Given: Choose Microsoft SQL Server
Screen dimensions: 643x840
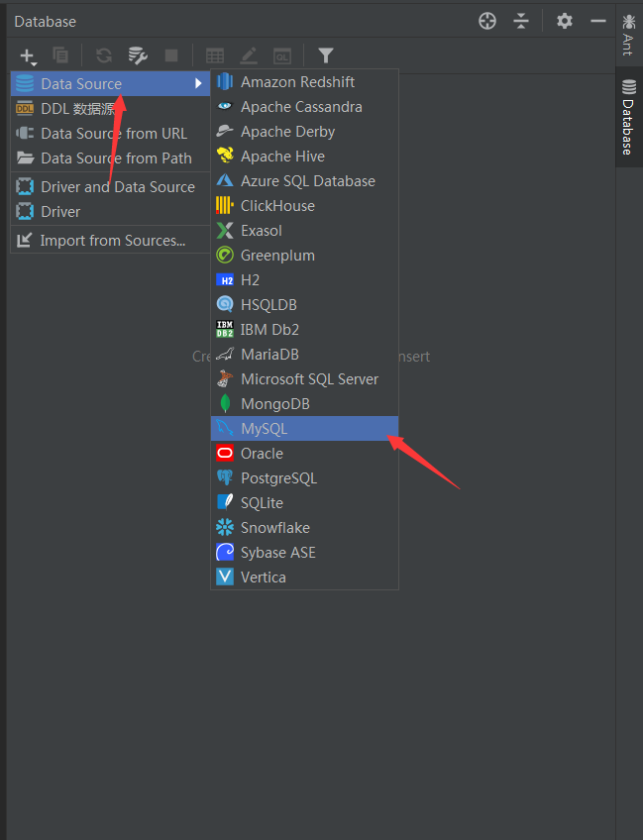Looking at the screenshot, I should point(304,378).
